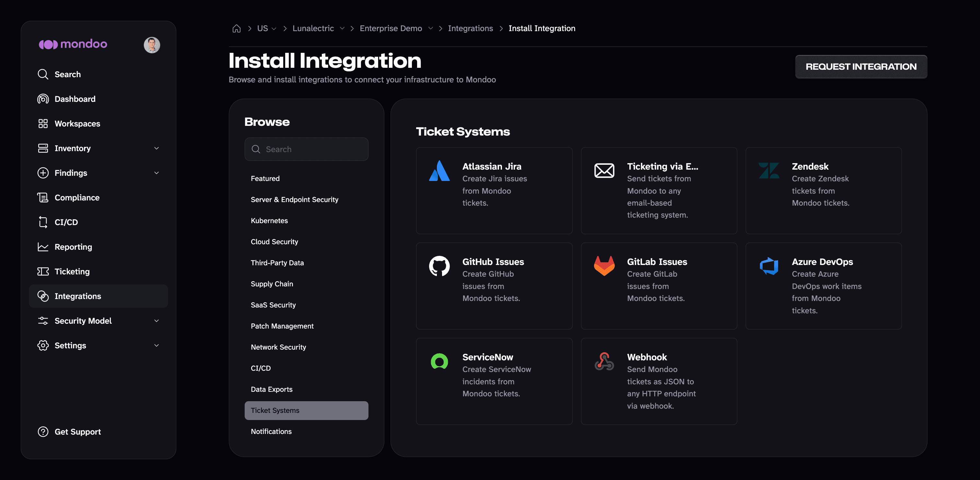Click the Enterprise Demo breadcrumb link
The height and width of the screenshot is (480, 980).
click(391, 29)
